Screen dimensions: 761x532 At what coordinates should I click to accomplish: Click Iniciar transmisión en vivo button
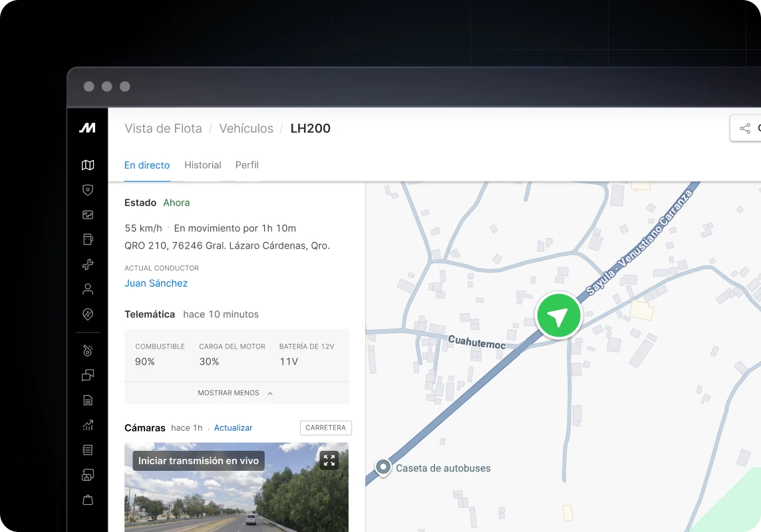[198, 461]
